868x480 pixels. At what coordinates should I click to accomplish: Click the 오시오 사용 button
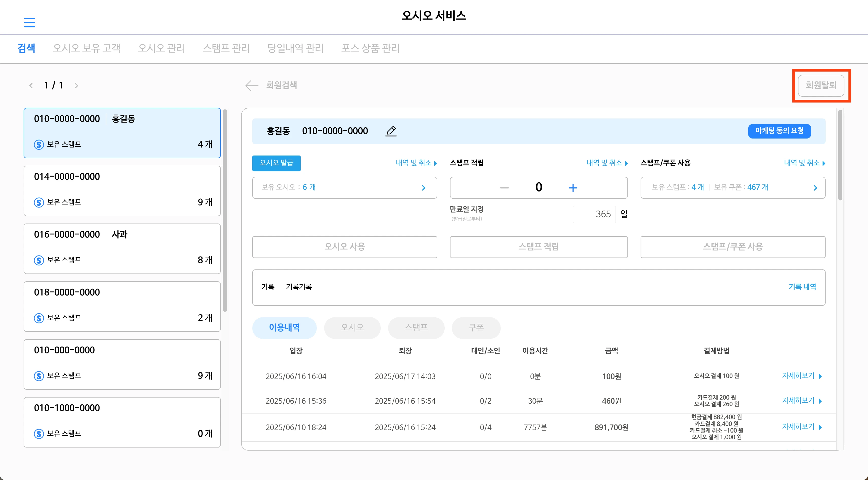344,247
